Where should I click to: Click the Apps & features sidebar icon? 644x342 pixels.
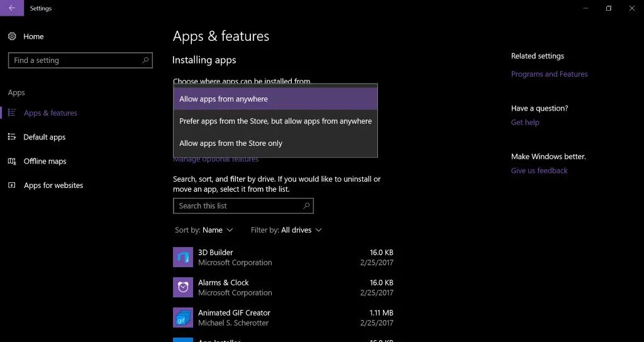[12, 113]
